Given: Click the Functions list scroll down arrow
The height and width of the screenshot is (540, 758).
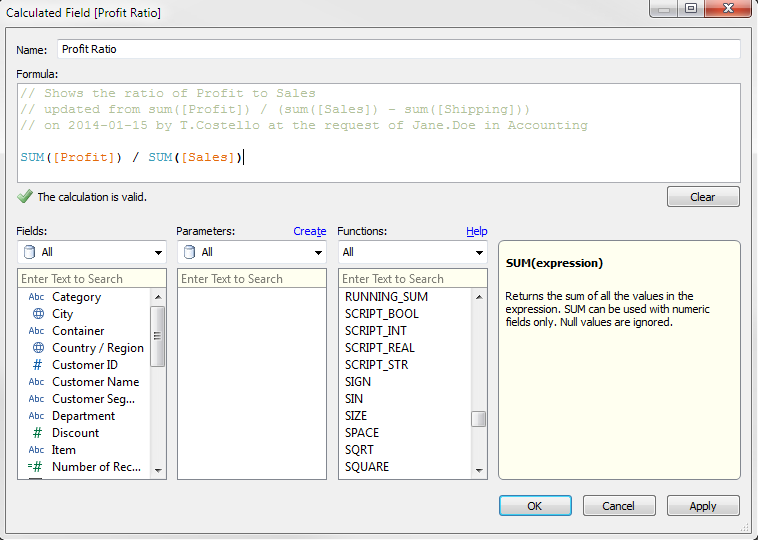Looking at the screenshot, I should 479,470.
